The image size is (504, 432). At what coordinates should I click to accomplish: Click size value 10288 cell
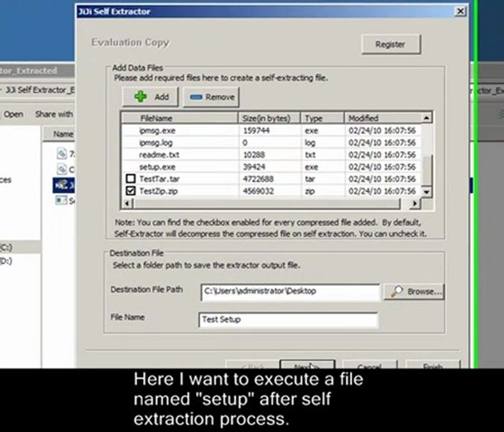[254, 155]
